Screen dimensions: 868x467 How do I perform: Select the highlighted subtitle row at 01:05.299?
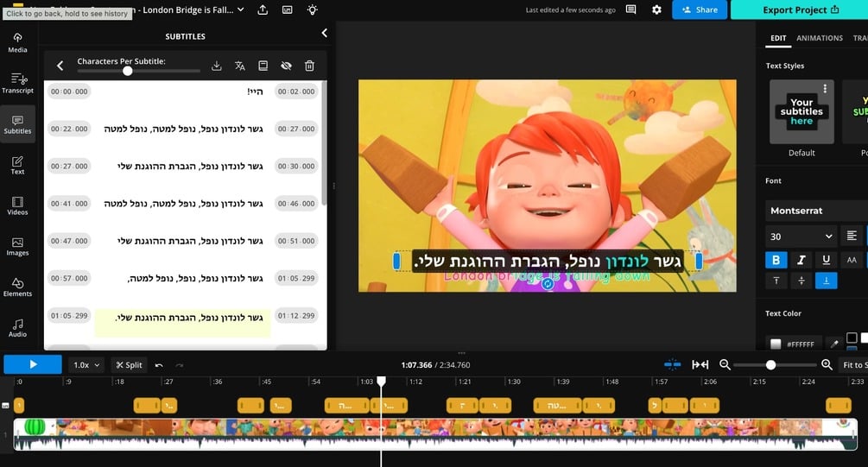coord(183,323)
